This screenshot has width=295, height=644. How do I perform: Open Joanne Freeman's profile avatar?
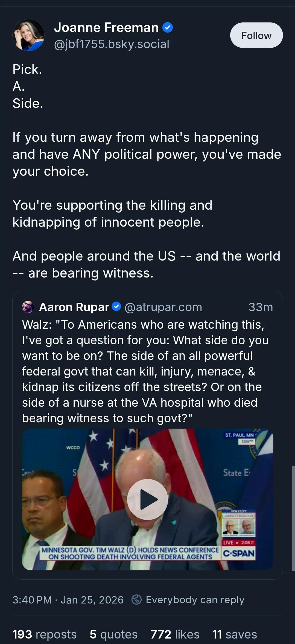tap(28, 35)
